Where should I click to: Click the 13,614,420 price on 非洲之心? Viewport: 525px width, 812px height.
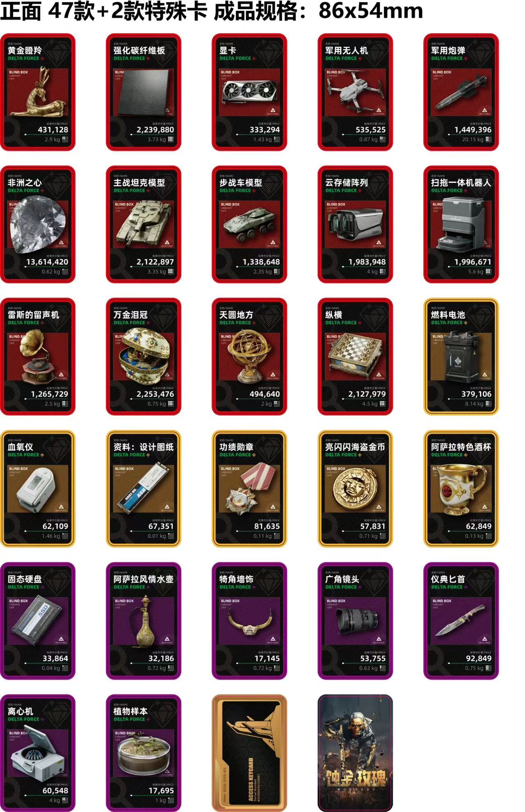click(47, 262)
